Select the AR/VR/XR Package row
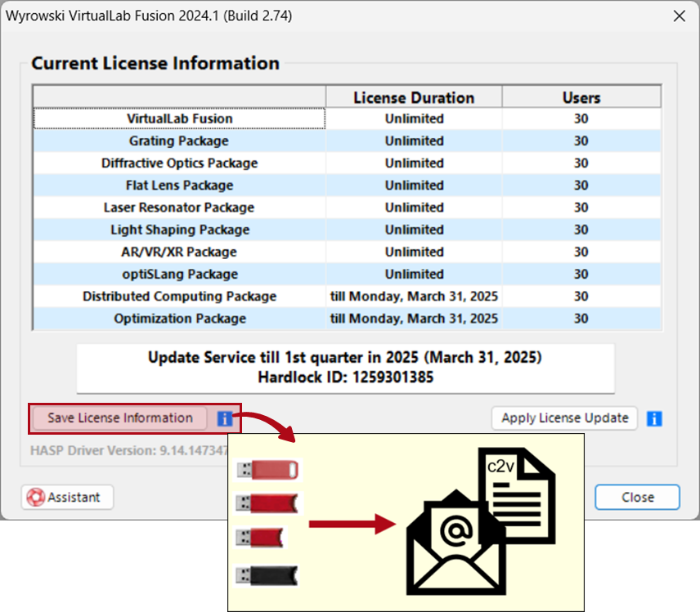Image resolution: width=700 pixels, height=612 pixels. 348,252
